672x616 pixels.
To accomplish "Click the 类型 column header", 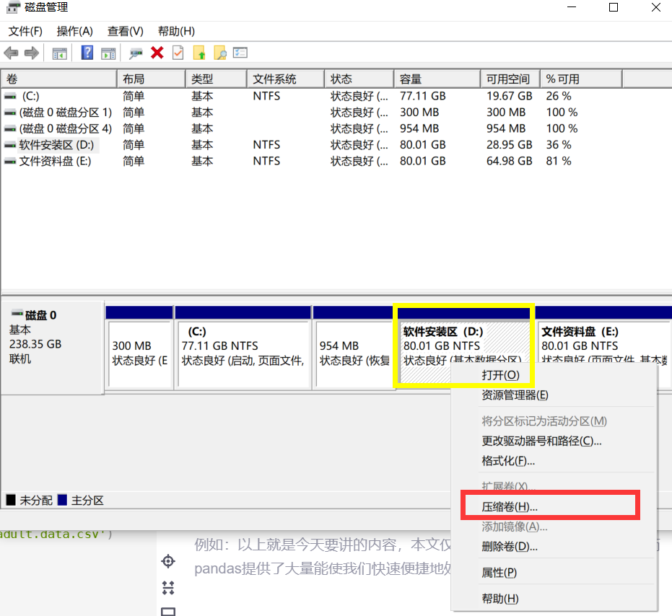I will pyautogui.click(x=217, y=79).
